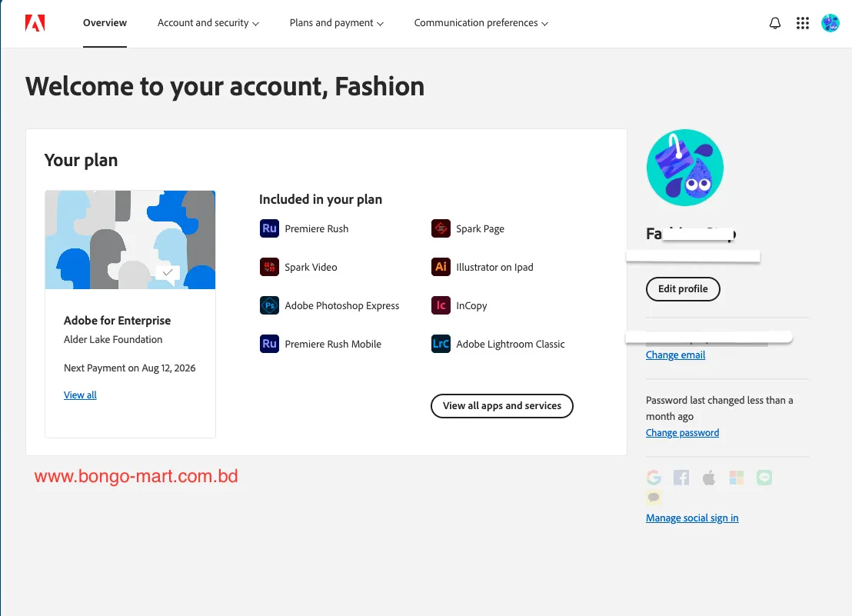Screen dimensions: 852x616
Task: Click the Illustrator on iPad icon
Action: click(440, 267)
